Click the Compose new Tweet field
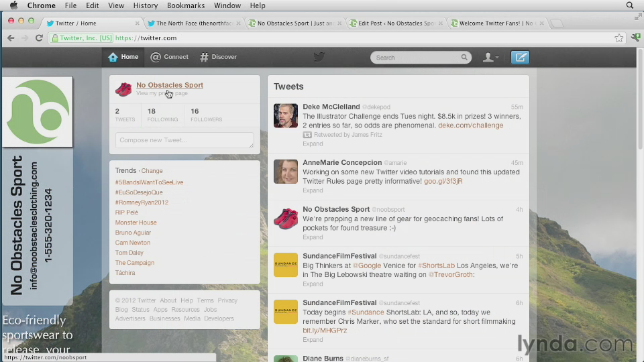Image resolution: width=644 pixels, height=362 pixels. point(184,140)
